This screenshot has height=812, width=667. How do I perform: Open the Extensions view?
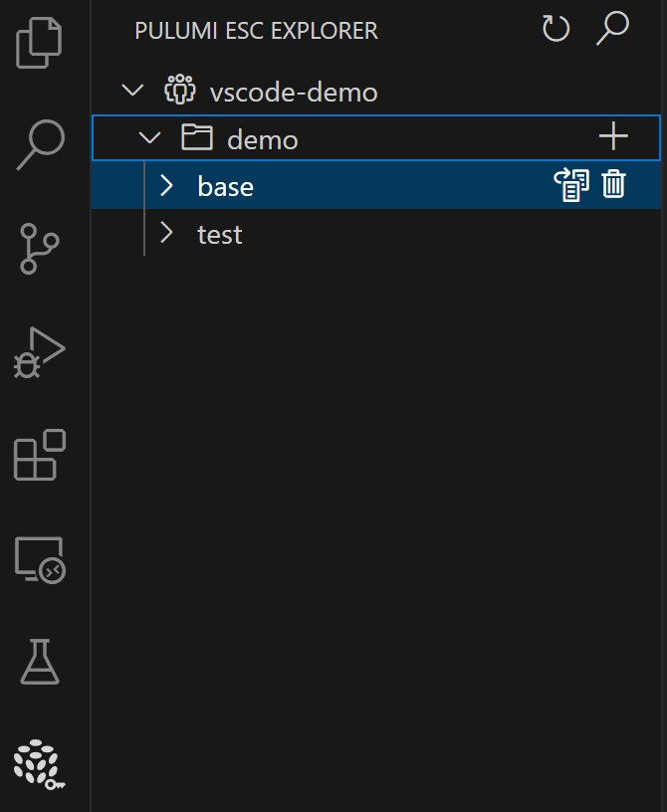pos(40,456)
